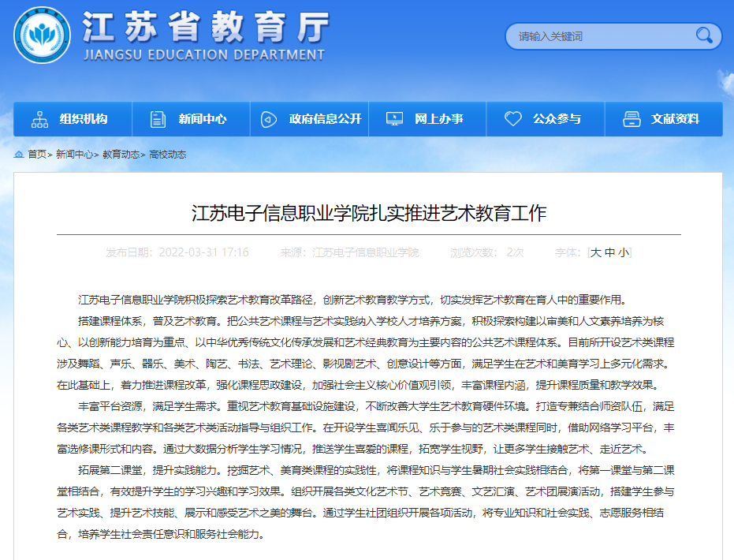Screen dimensions: 734x560
Task: Click the 新闻中心 document icon
Action: (x=158, y=119)
